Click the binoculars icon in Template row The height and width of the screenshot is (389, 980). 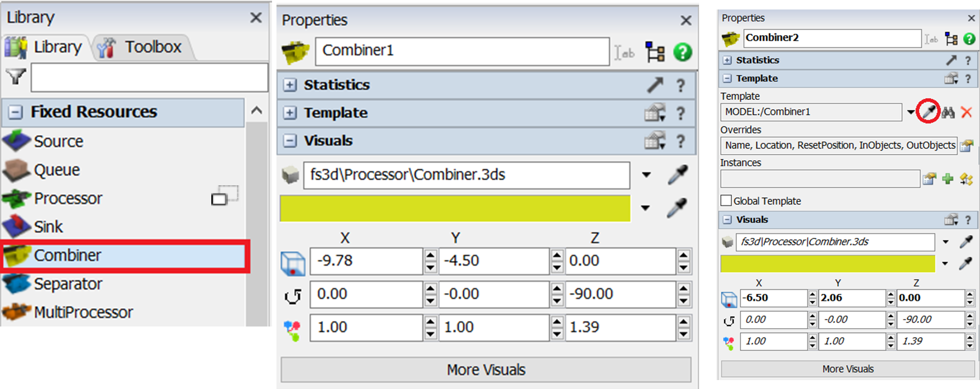(x=948, y=112)
